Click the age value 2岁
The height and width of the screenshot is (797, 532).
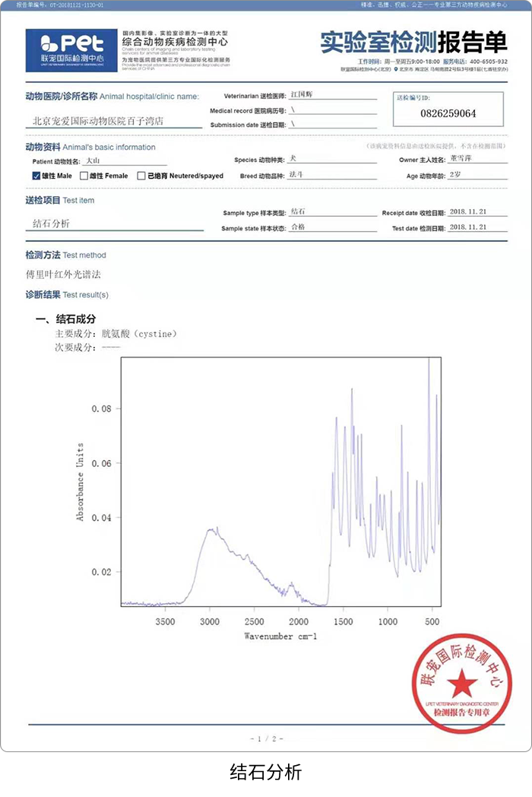tap(455, 174)
